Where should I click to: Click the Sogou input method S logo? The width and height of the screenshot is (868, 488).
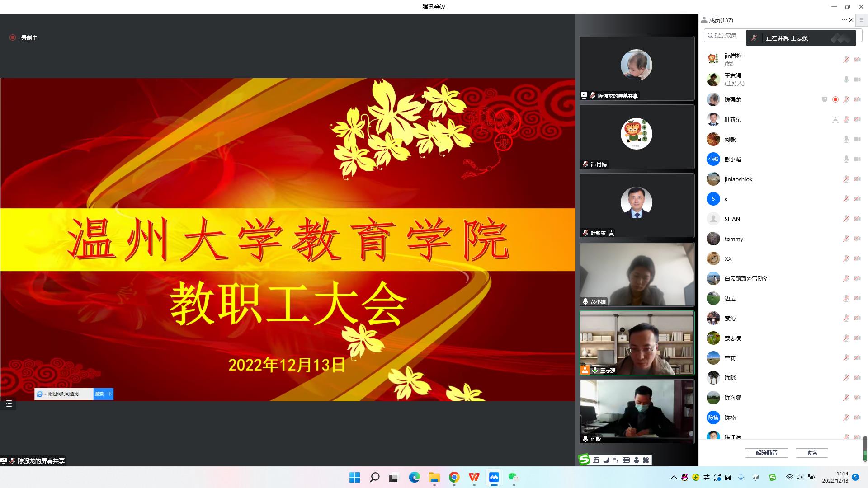pyautogui.click(x=585, y=460)
